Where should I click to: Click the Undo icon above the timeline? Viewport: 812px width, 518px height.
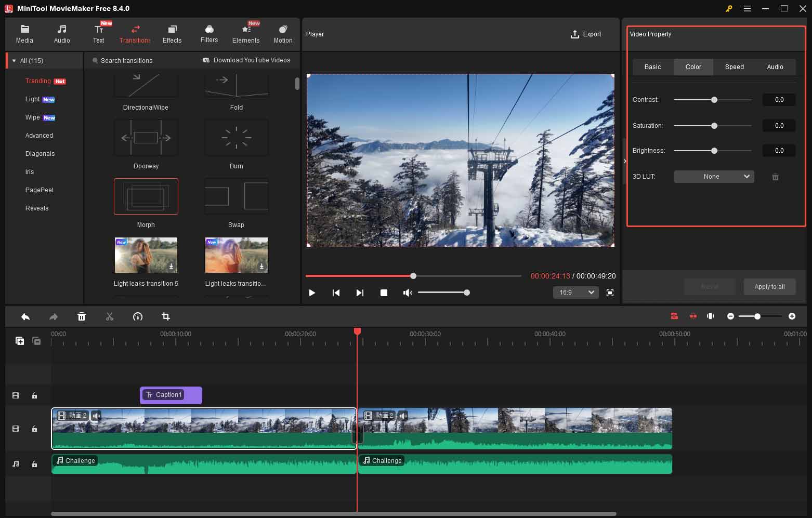click(25, 316)
